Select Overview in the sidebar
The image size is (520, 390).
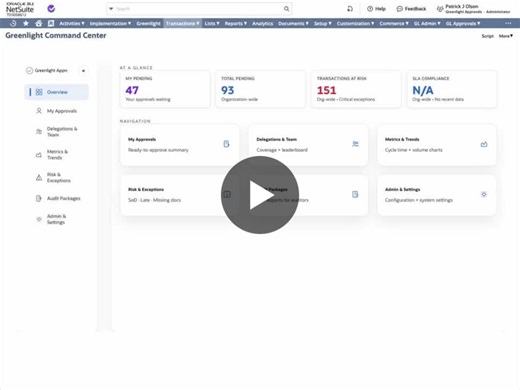click(57, 92)
